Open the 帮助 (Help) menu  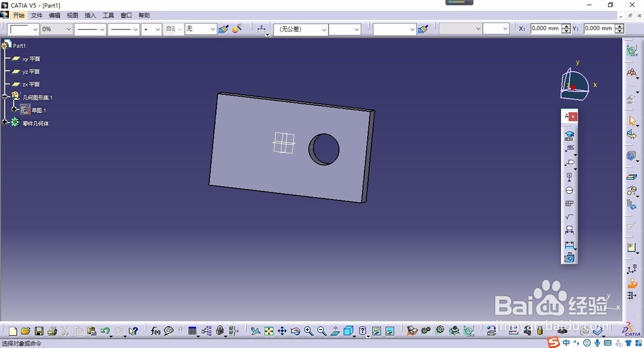pos(144,15)
